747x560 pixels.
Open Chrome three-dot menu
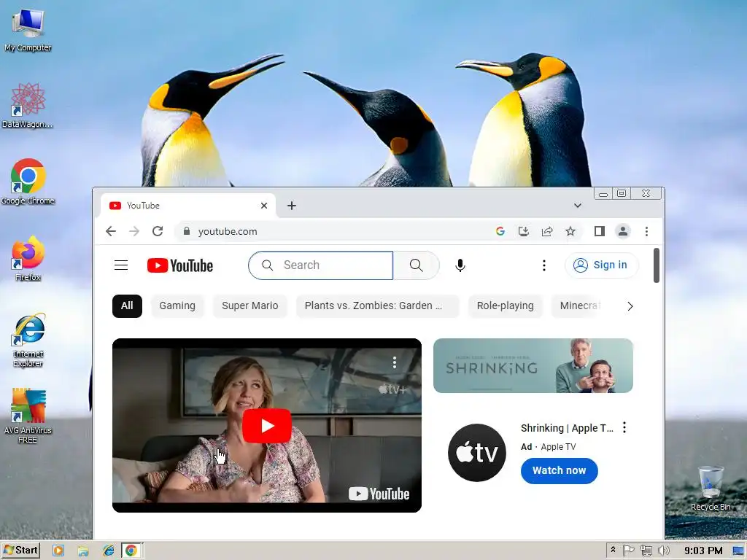coord(646,231)
